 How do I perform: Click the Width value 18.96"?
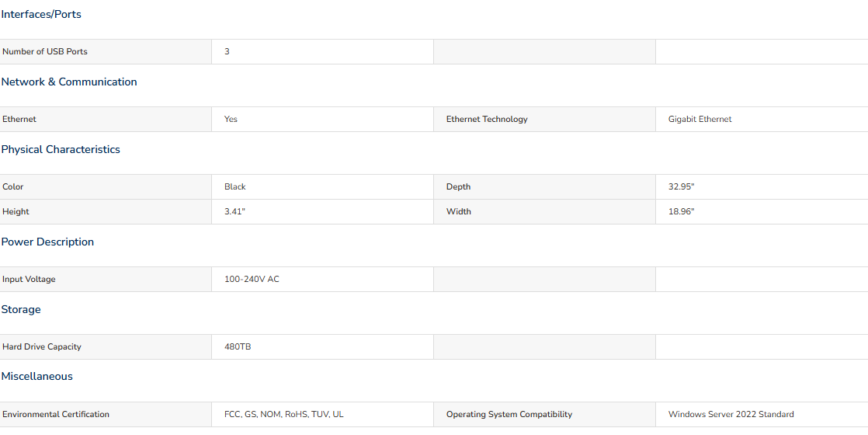click(x=681, y=212)
